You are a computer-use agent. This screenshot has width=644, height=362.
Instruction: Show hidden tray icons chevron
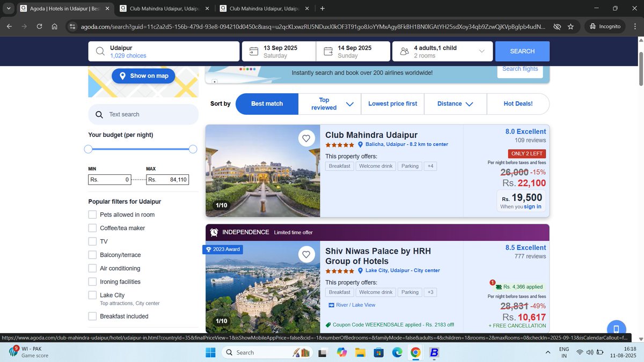tap(547, 352)
